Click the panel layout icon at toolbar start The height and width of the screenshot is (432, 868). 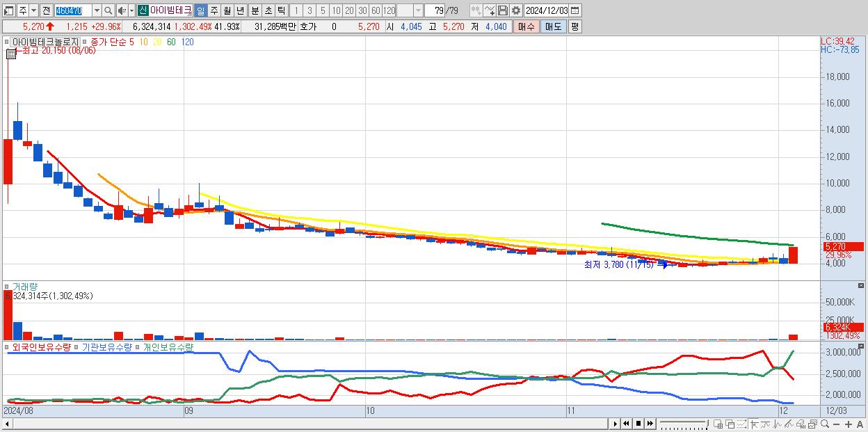click(x=9, y=11)
